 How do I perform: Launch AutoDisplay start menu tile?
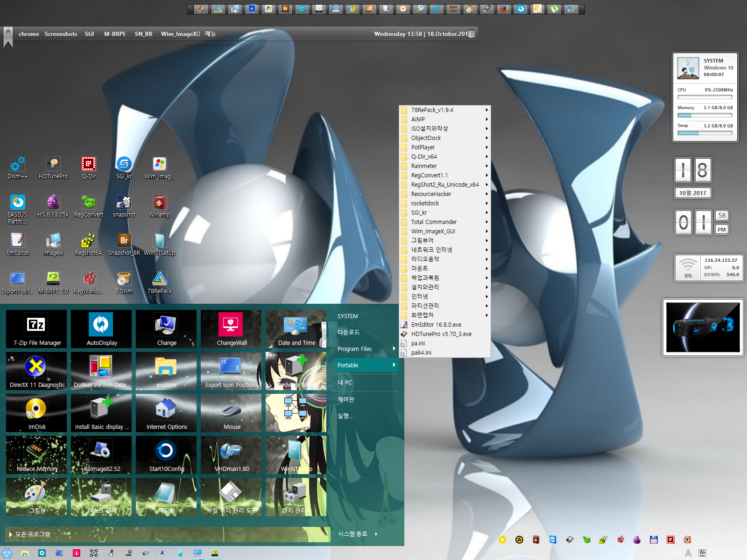102,329
